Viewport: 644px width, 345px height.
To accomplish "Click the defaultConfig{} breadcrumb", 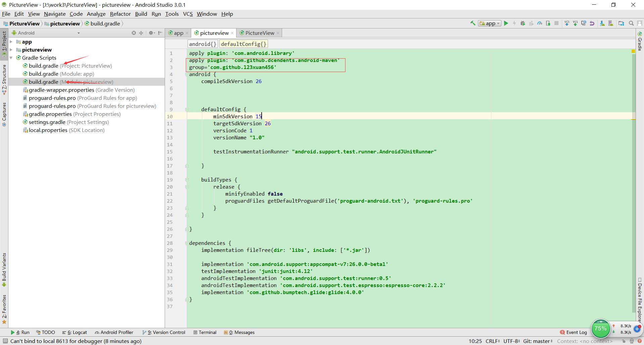I will [x=244, y=44].
